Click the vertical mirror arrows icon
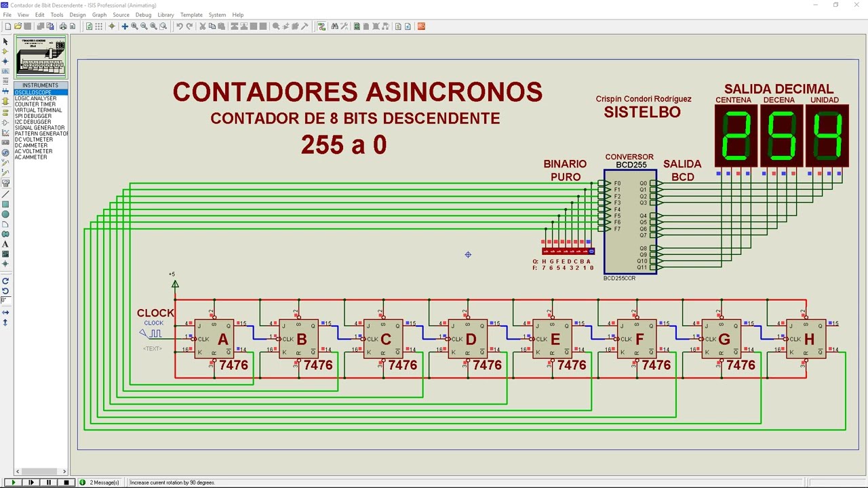The image size is (868, 488). click(x=5, y=322)
